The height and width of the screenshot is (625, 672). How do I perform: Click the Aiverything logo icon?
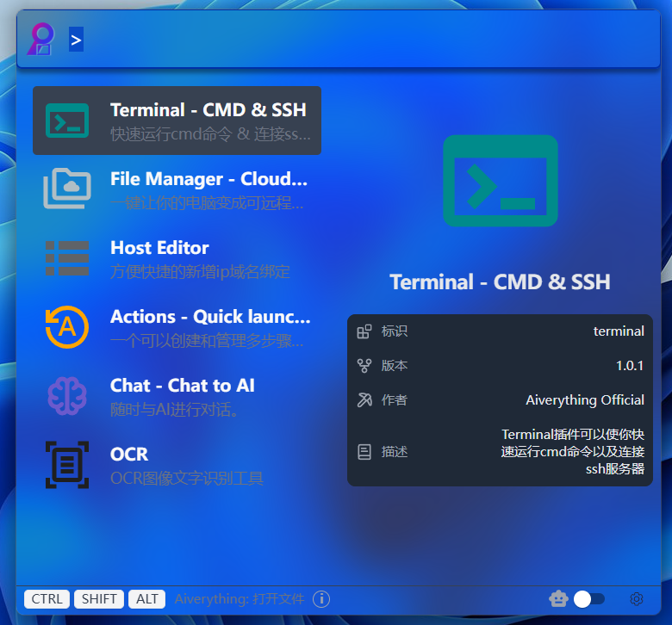(x=40, y=39)
